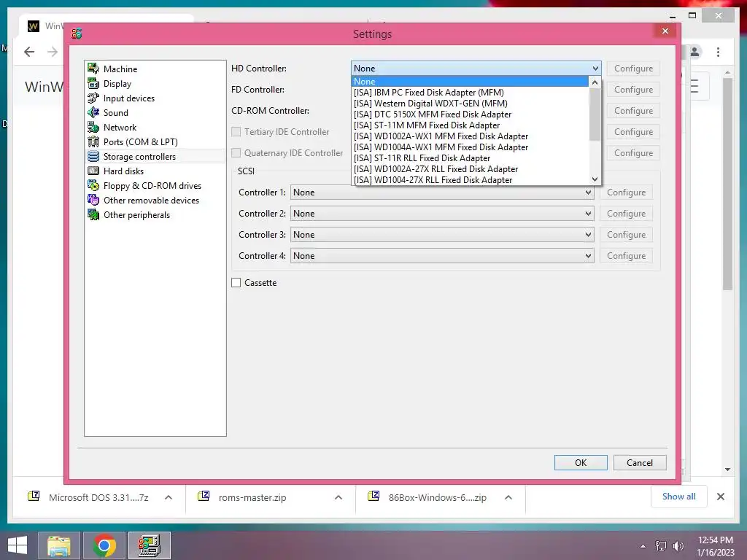Close the Chrome downloads bar
This screenshot has height=560, width=747.
point(720,497)
